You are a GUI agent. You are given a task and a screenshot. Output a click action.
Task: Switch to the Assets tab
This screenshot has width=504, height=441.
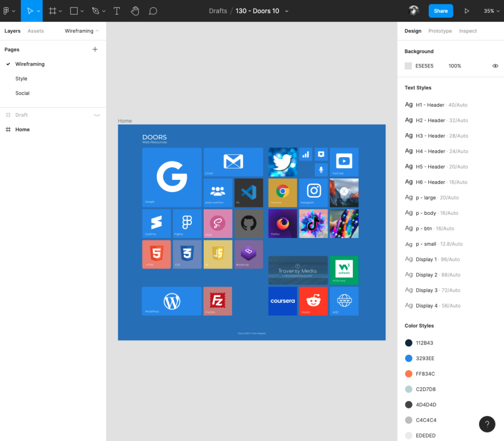click(x=35, y=31)
